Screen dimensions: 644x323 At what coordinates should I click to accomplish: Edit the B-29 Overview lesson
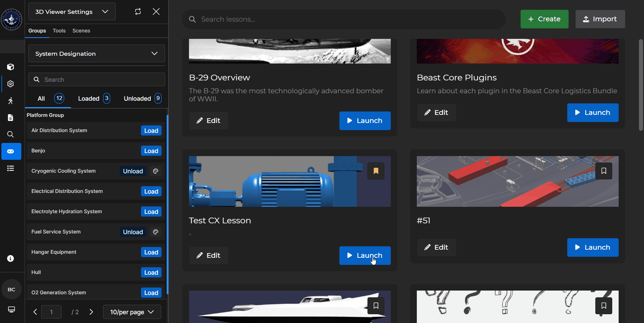click(x=209, y=121)
